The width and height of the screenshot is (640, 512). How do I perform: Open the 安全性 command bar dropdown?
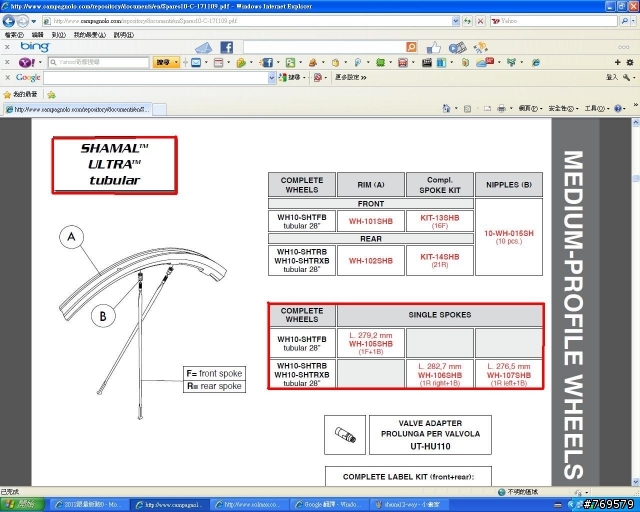point(563,109)
